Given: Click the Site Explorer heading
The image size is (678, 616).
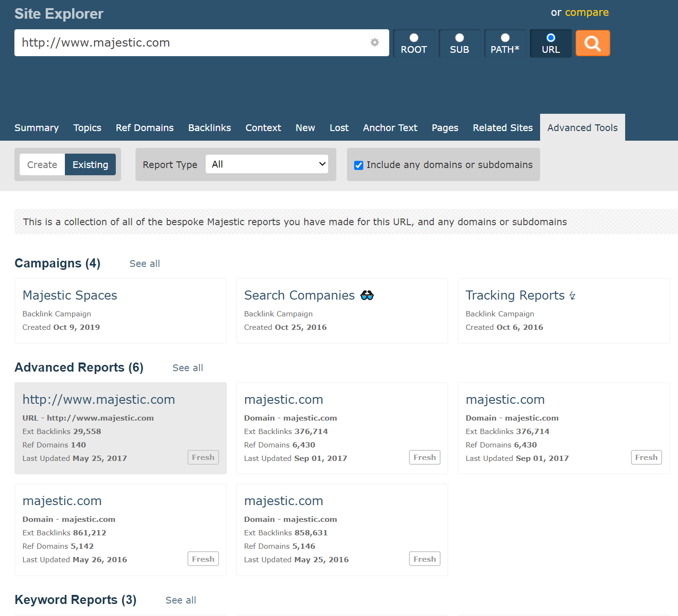Looking at the screenshot, I should (x=59, y=13).
